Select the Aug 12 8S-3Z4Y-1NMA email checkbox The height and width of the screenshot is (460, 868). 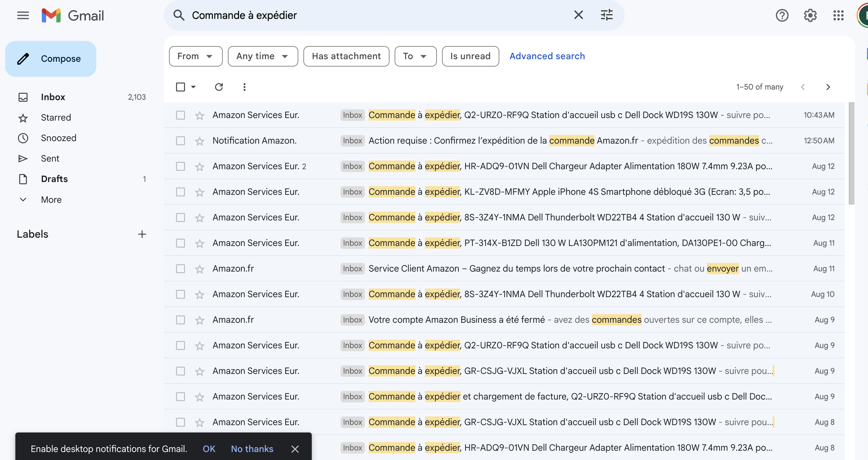180,218
